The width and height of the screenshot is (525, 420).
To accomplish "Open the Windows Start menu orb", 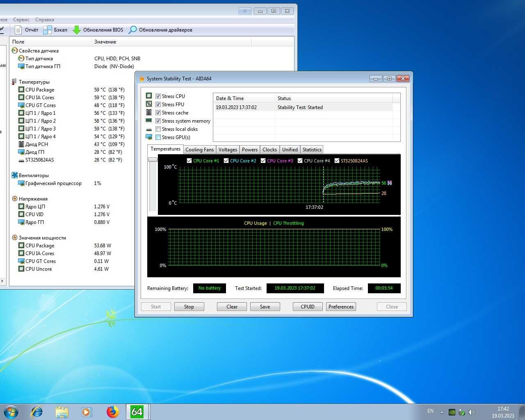I will click(x=11, y=411).
